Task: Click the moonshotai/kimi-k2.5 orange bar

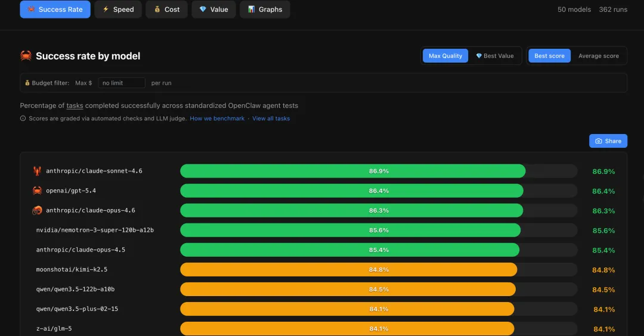Action: point(349,269)
